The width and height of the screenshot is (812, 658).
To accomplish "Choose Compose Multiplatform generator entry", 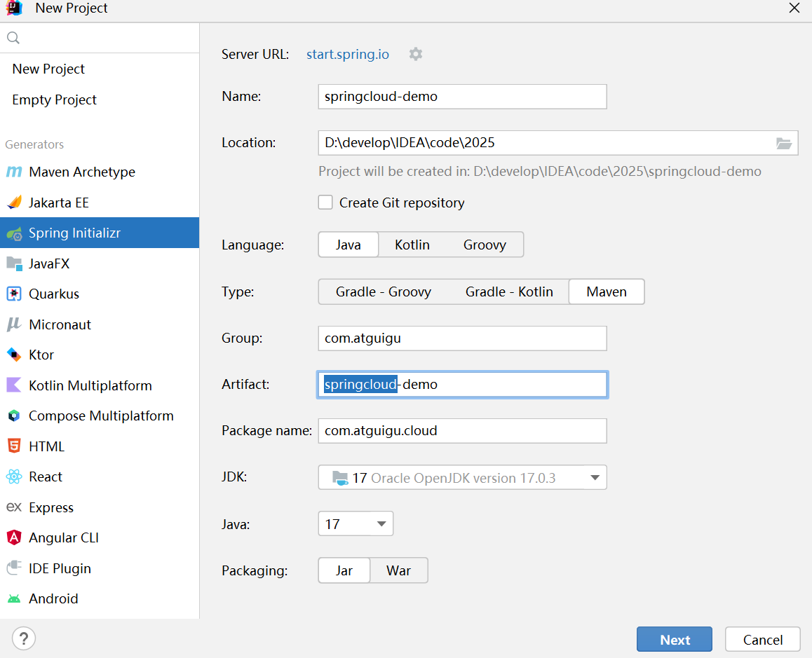I will click(100, 416).
